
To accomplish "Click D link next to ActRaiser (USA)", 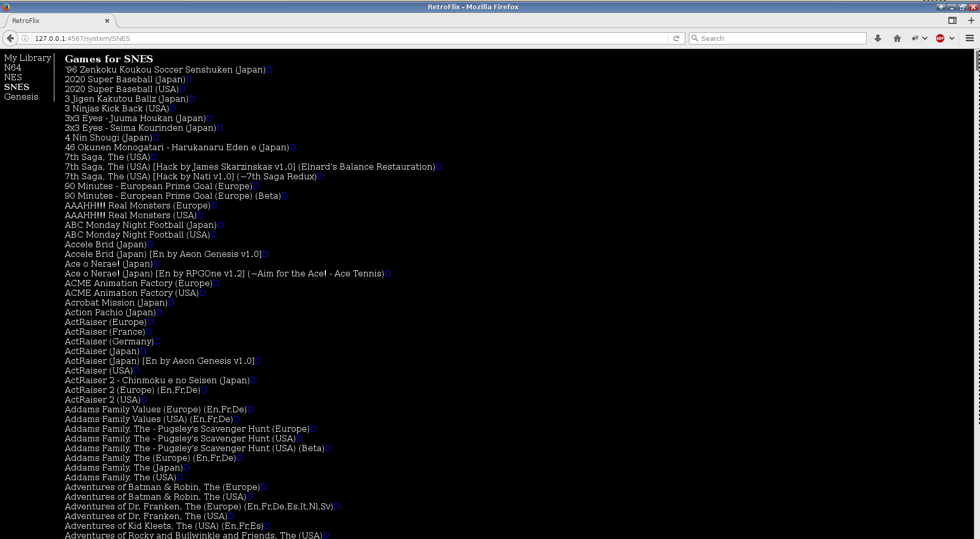I will [136, 371].
